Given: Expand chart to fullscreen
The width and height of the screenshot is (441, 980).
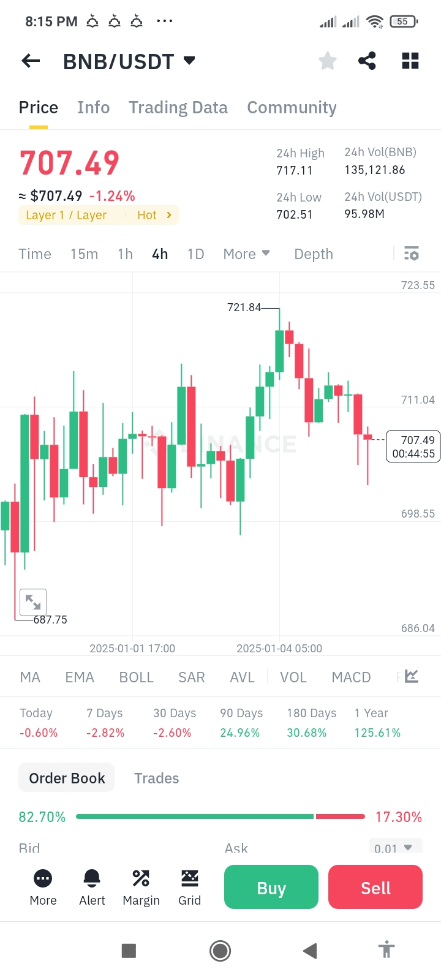Looking at the screenshot, I should [x=33, y=602].
